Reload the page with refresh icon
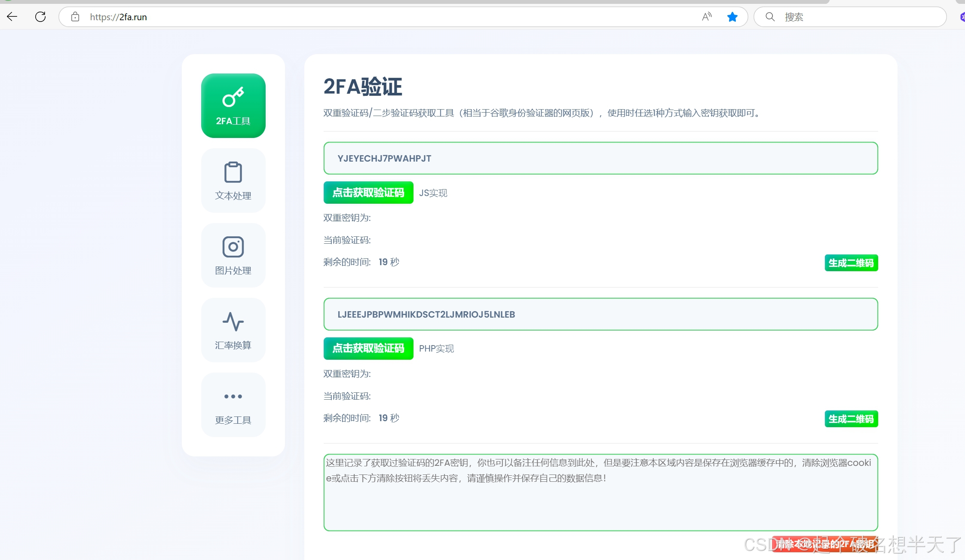 coord(40,17)
